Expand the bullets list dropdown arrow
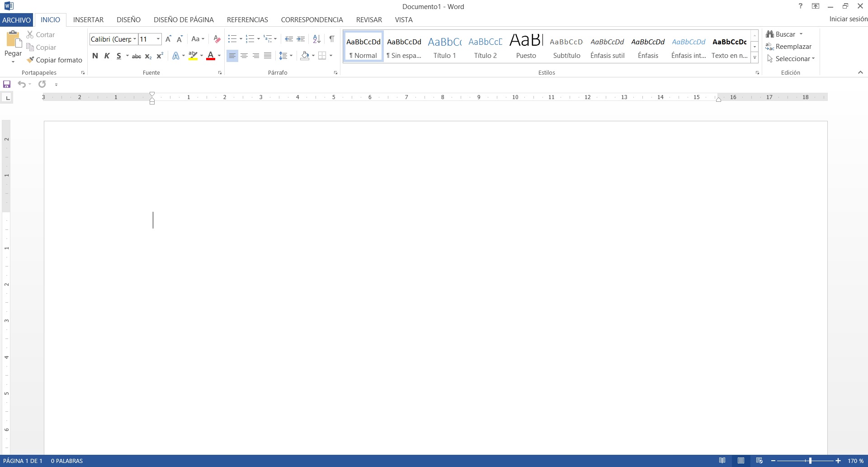 pyautogui.click(x=241, y=39)
